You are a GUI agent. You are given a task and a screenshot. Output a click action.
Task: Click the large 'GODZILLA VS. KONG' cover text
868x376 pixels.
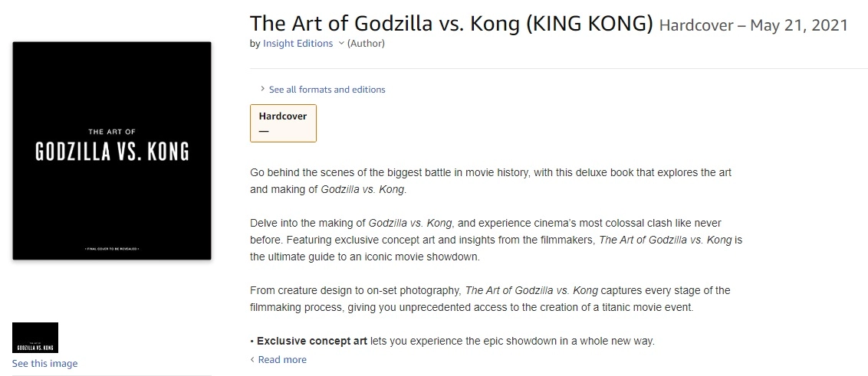point(113,152)
